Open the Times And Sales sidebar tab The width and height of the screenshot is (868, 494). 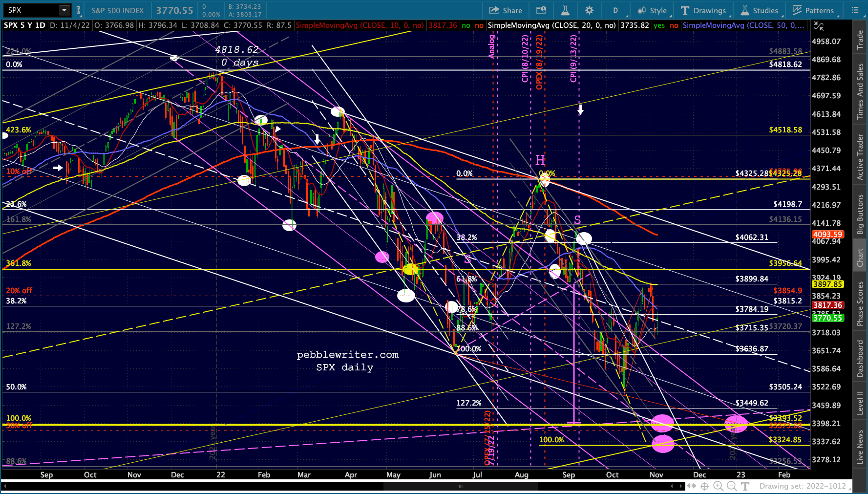(x=860, y=92)
